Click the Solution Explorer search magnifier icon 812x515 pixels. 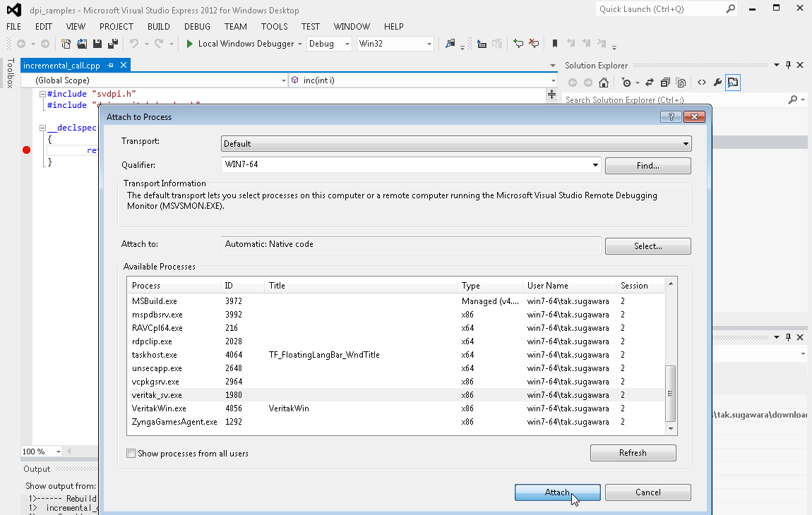[x=792, y=100]
